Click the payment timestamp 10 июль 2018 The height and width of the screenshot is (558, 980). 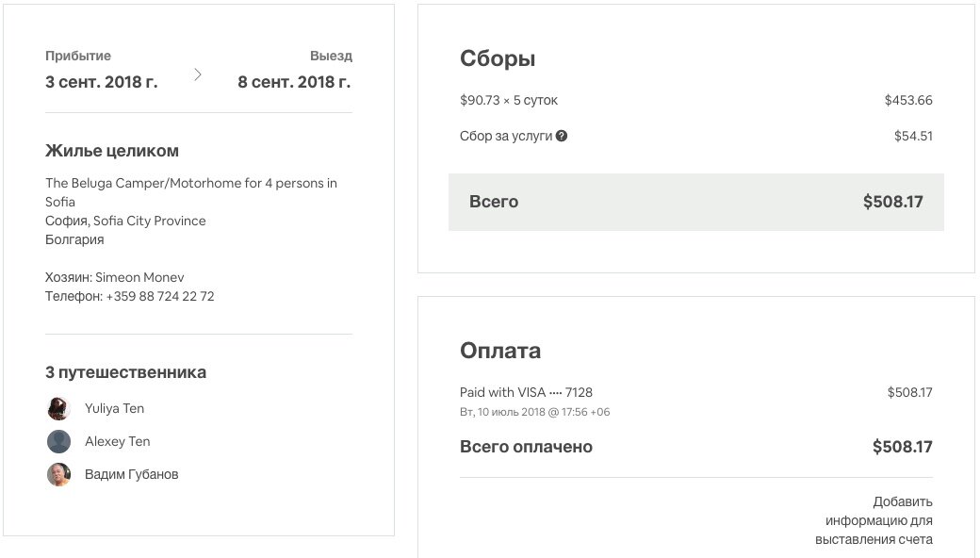534,412
